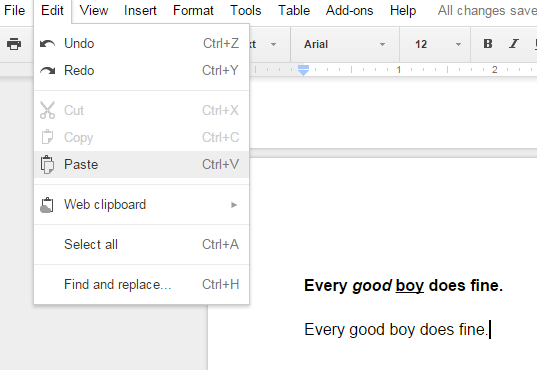Open the View menu
The width and height of the screenshot is (537, 370).
[94, 11]
